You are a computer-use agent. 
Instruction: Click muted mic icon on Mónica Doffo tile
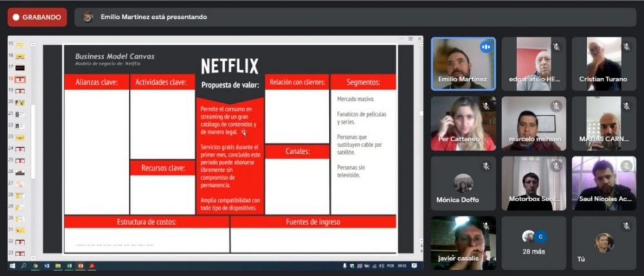[x=486, y=166]
